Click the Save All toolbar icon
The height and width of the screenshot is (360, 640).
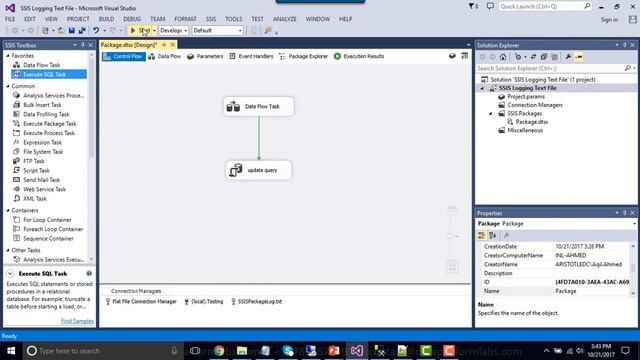tap(82, 31)
